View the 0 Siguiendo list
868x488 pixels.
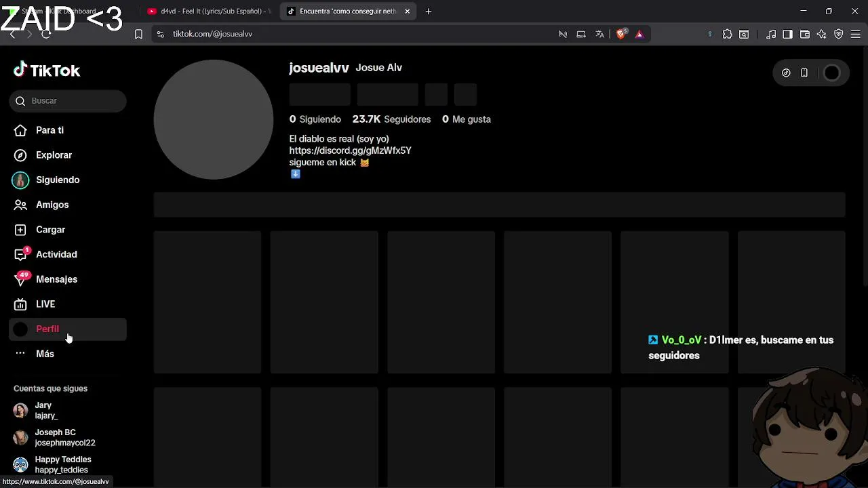(x=315, y=119)
